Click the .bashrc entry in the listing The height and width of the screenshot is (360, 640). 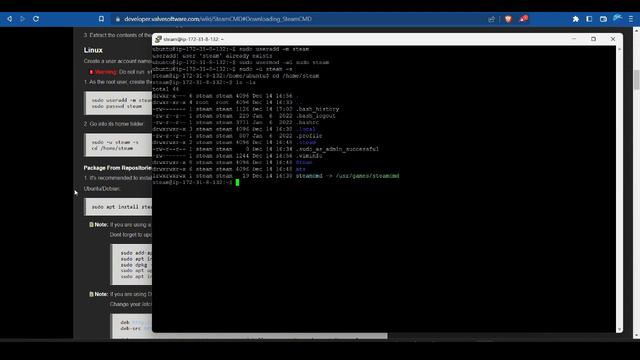coord(307,122)
